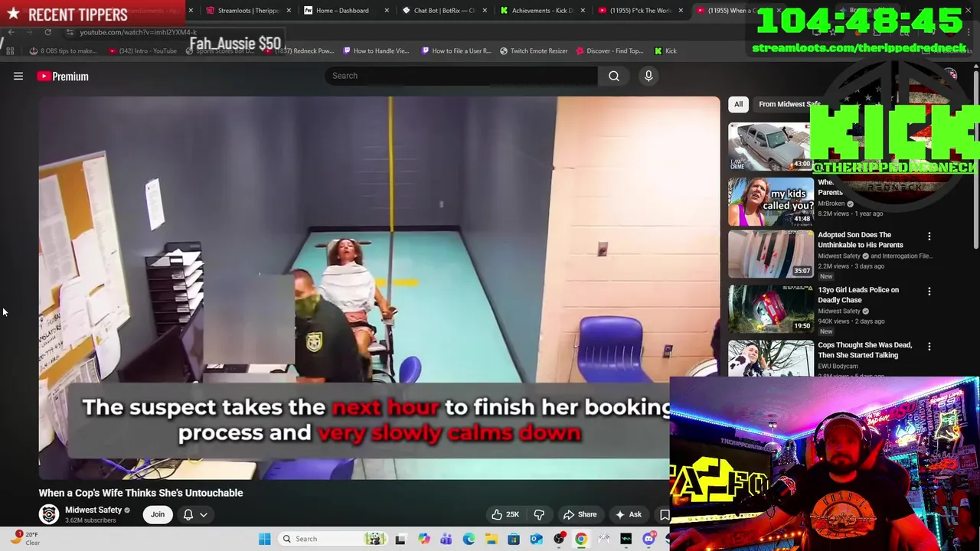Click the notification bell icon for Midwest Safety
This screenshot has width=980, height=551.
pyautogui.click(x=188, y=514)
